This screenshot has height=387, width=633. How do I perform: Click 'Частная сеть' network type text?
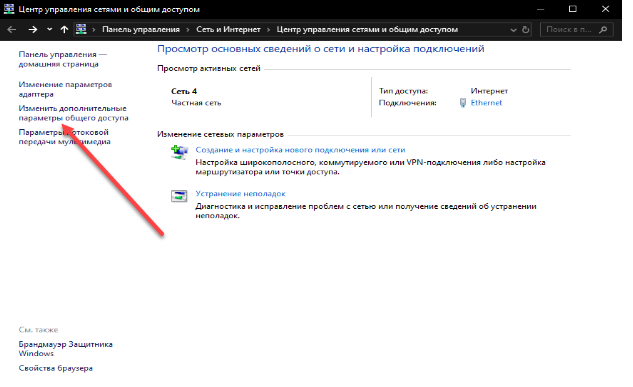click(196, 103)
